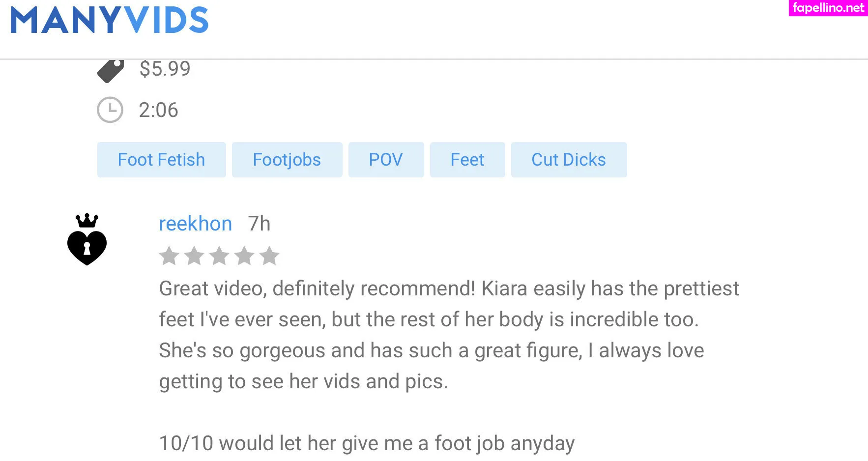Select the second rating star
This screenshot has height=461, width=868.
(194, 256)
